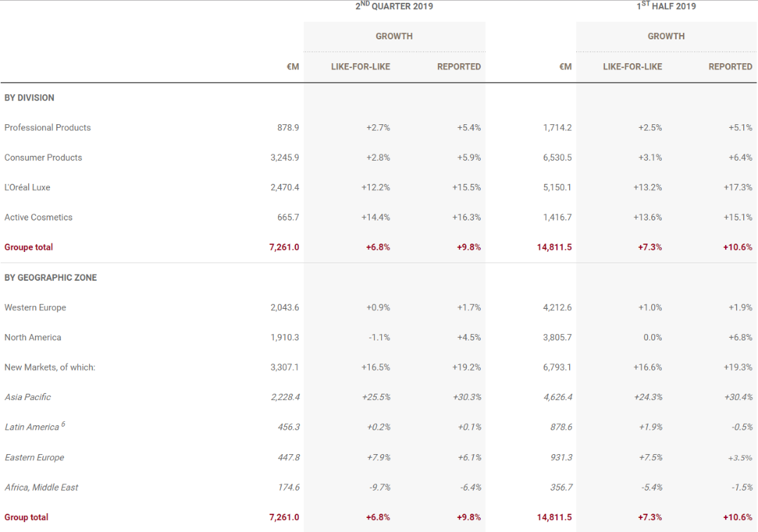Select the Asia Pacific row label
The height and width of the screenshot is (532, 758).
(x=28, y=397)
